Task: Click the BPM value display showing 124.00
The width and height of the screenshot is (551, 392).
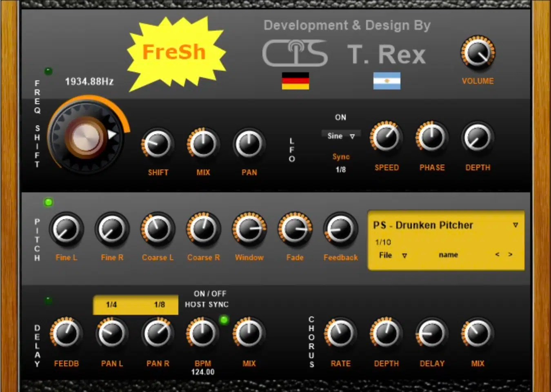Action: click(203, 372)
